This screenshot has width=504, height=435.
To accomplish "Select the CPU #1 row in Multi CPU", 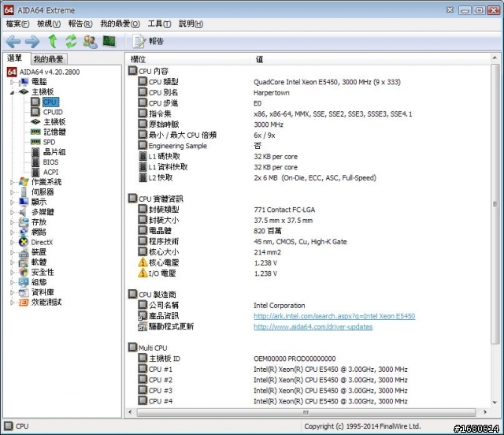I will [309, 369].
